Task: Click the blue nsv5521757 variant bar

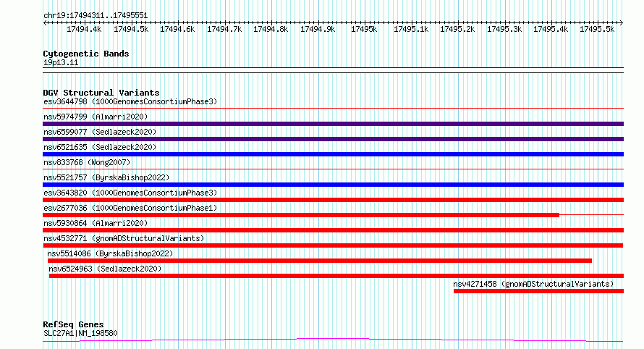Action: click(333, 185)
